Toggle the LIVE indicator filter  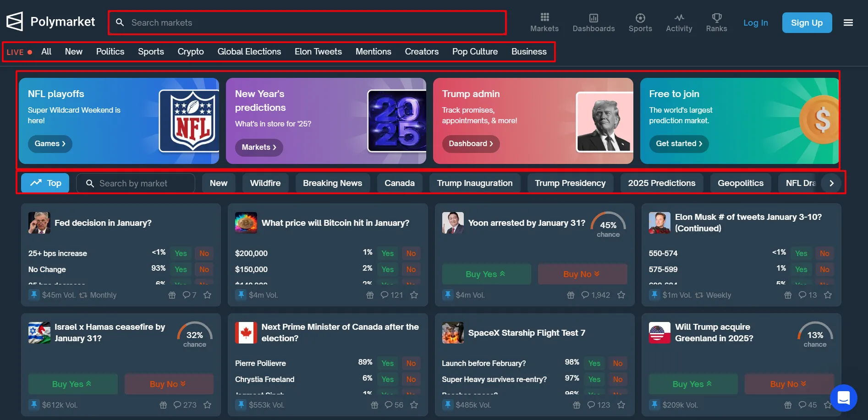19,52
